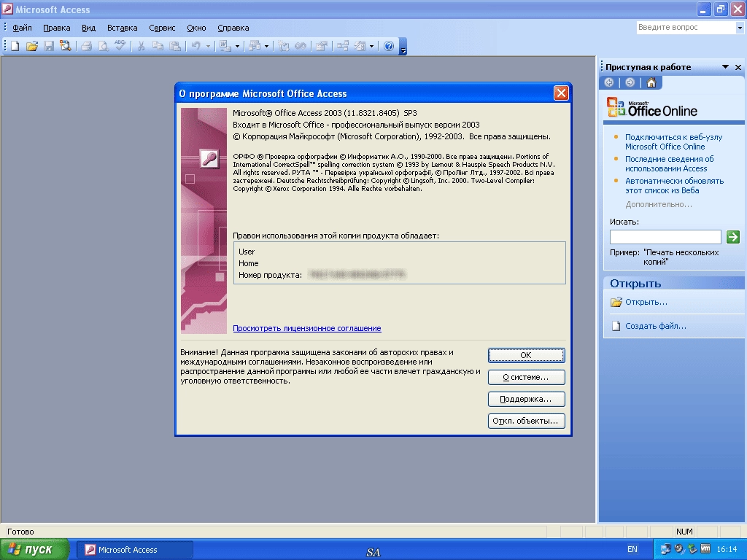Click the blue Help question mark icon
747x560 pixels.
tap(389, 46)
